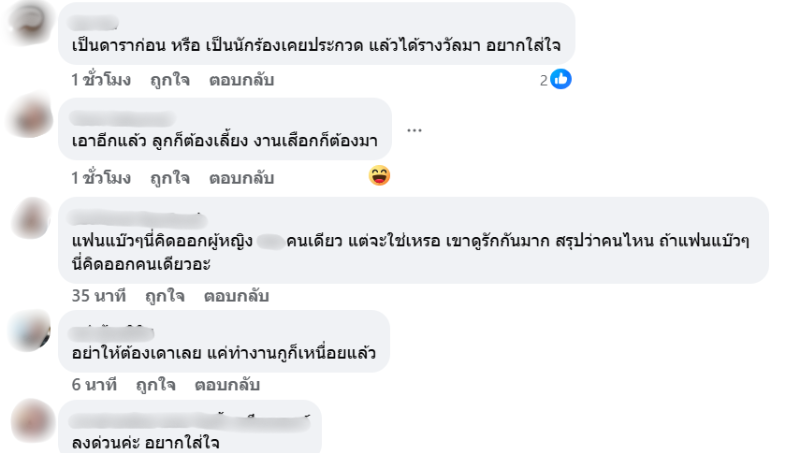Click the Haha emoji reaction on 'เอาอีกแล้ว' comment
The image size is (800, 453).
(379, 177)
